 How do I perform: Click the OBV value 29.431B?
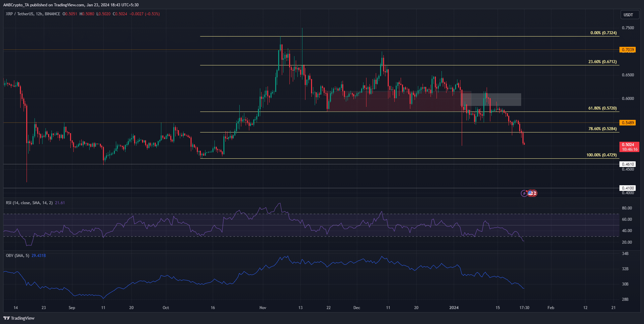click(39, 256)
